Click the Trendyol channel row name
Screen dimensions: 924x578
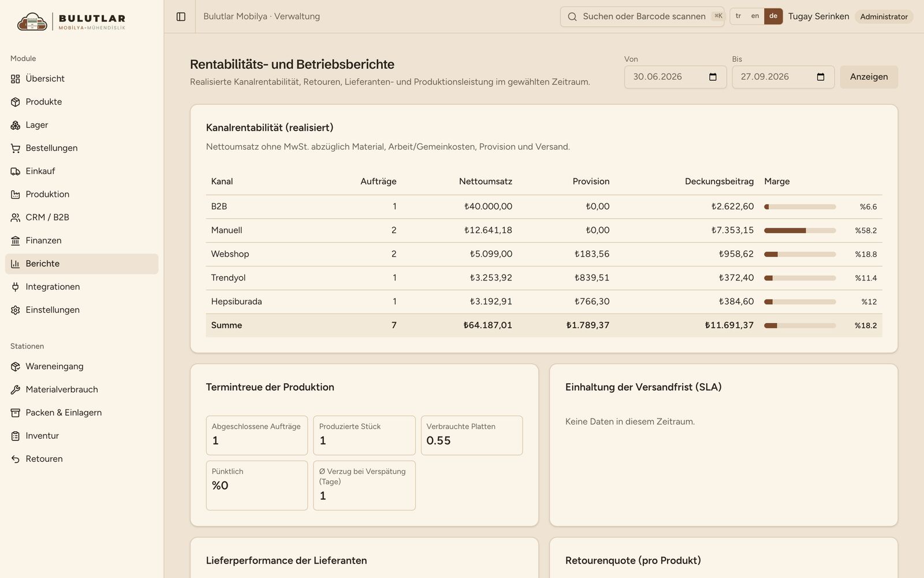click(x=228, y=277)
